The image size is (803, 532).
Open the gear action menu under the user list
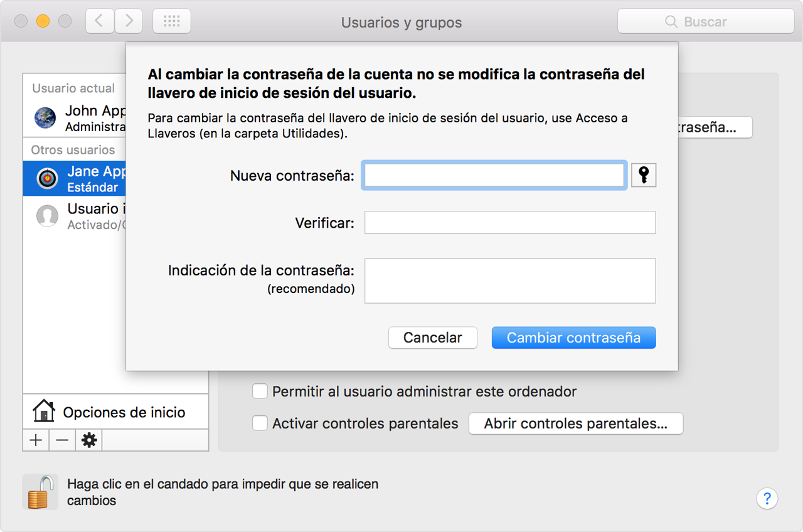point(89,440)
